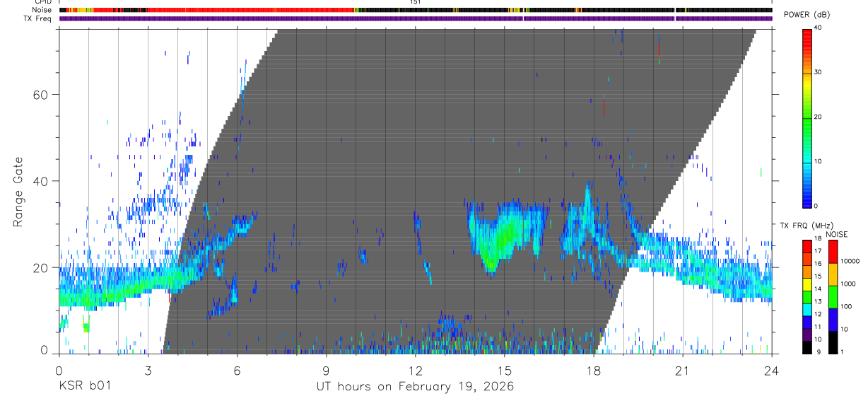Select the green segment of NOISE scale
Screen dimensions: 868x401
[x=833, y=297]
